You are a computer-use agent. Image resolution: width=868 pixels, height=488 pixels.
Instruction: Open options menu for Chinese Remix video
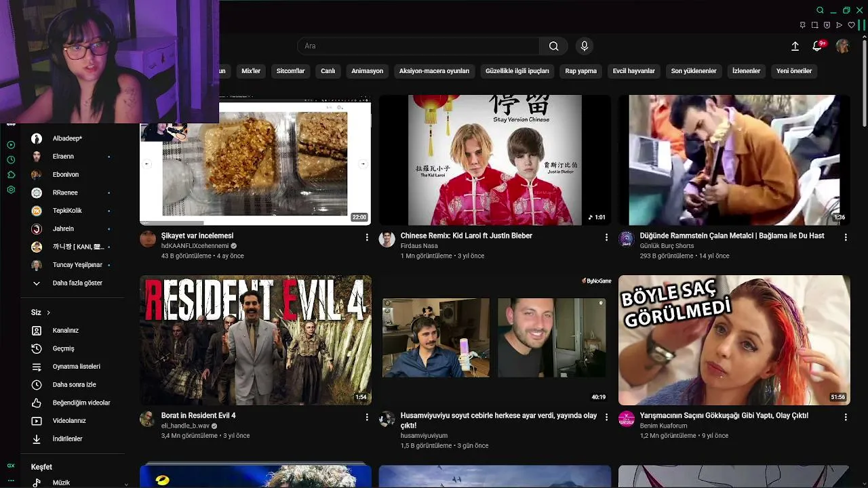pyautogui.click(x=606, y=237)
